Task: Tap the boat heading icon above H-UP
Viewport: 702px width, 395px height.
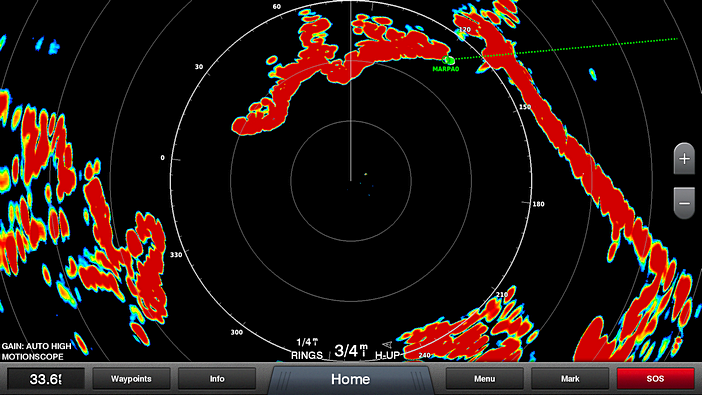Action: 388,344
